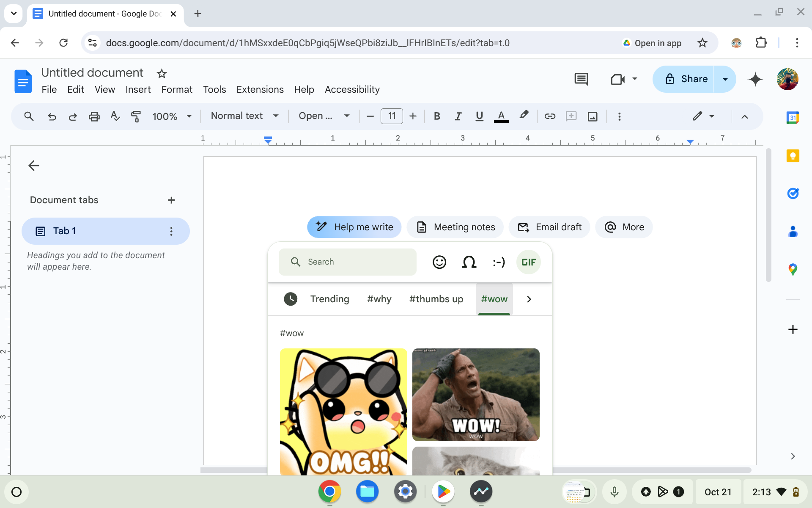Click the Paint format icon
Viewport: 812px width, 508px height.
pos(136,116)
